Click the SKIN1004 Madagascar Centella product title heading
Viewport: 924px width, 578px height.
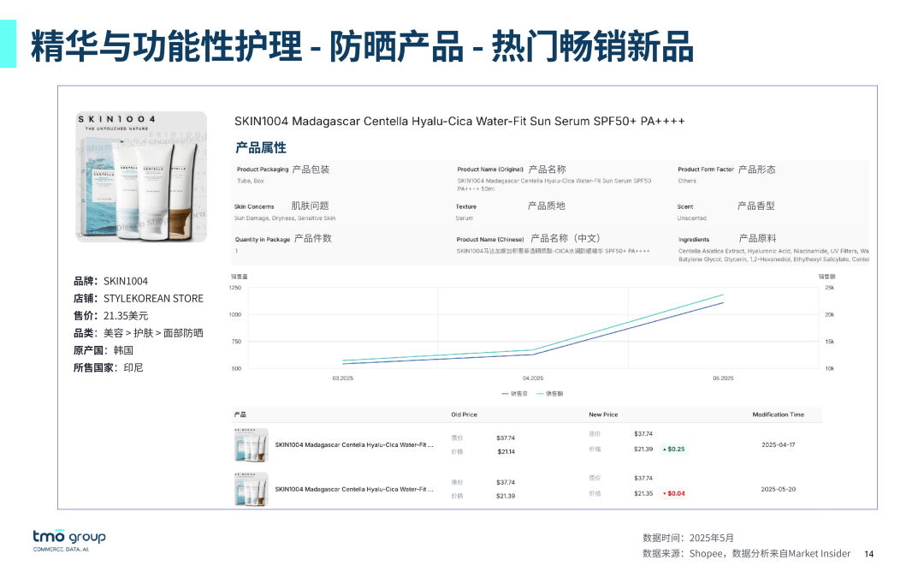click(459, 121)
